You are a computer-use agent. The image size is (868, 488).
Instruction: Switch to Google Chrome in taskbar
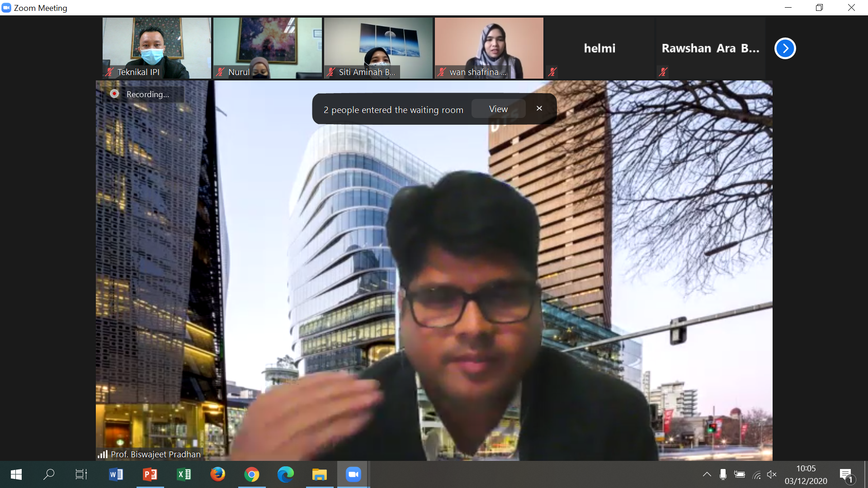pyautogui.click(x=252, y=474)
